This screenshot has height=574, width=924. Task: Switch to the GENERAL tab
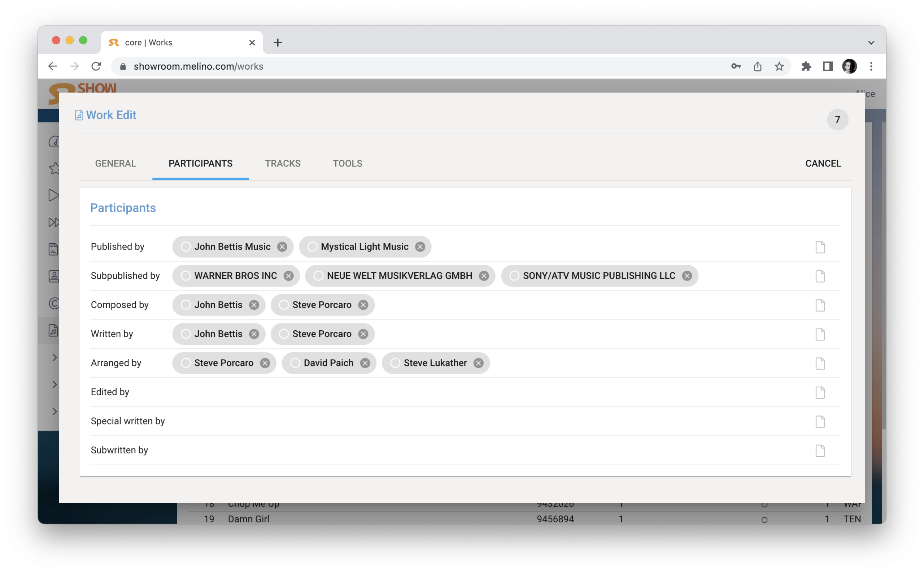pyautogui.click(x=115, y=164)
